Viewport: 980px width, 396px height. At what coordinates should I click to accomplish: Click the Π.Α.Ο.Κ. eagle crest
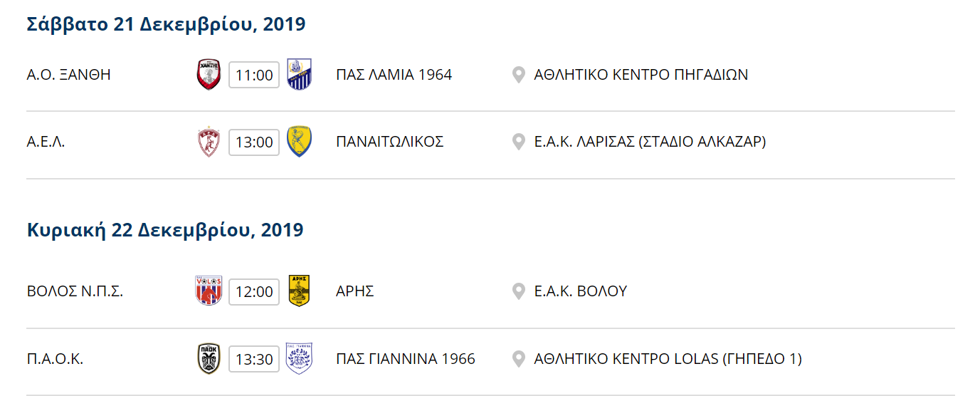(209, 358)
